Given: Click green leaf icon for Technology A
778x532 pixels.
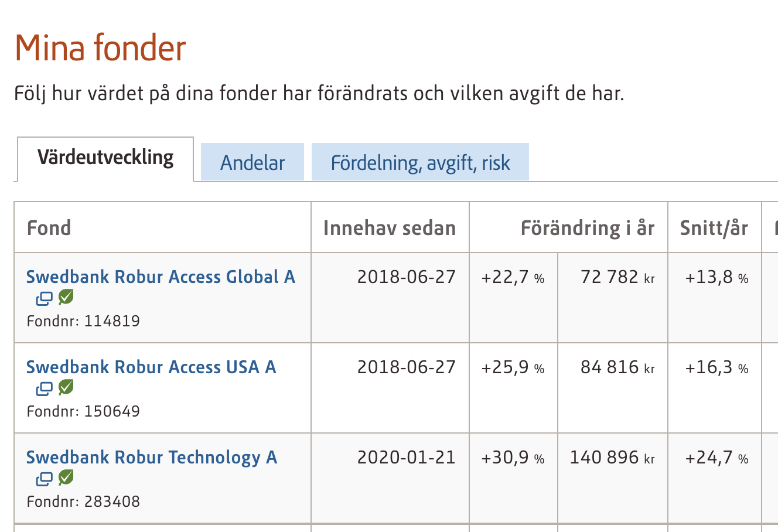Looking at the screenshot, I should point(66,478).
